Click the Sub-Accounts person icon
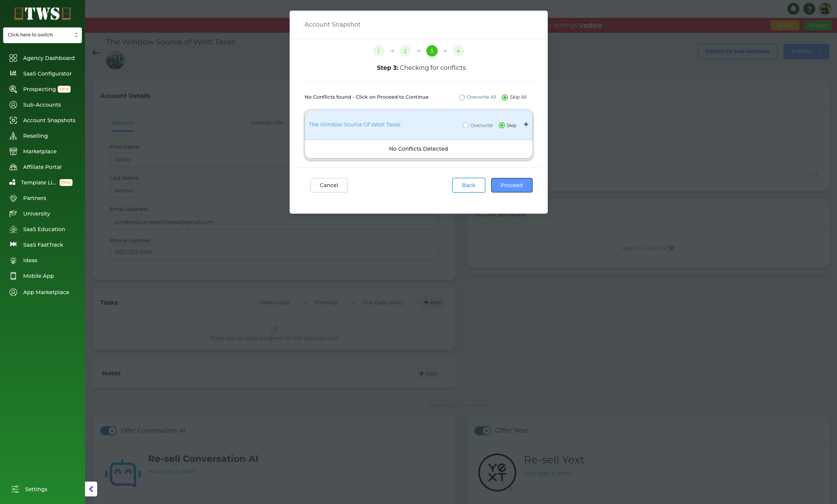This screenshot has width=837, height=504. point(13,105)
